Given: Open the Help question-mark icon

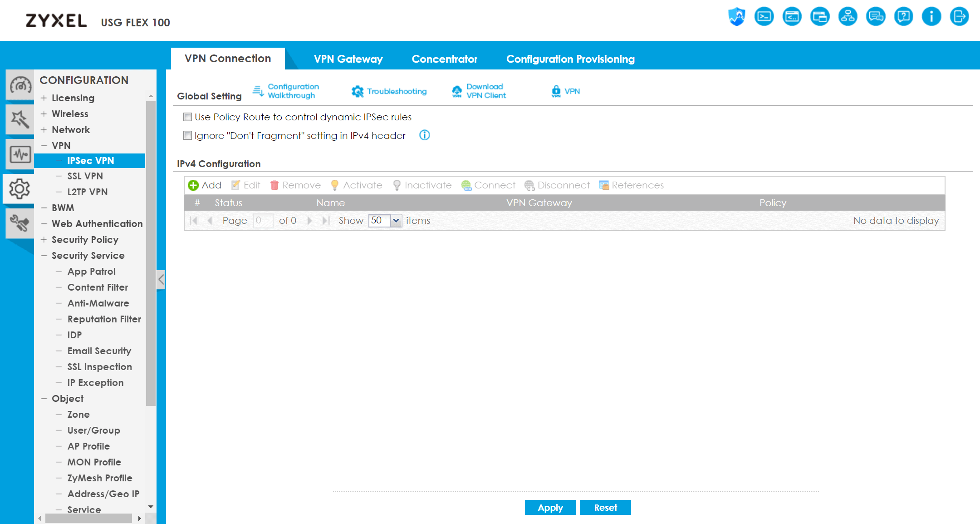Looking at the screenshot, I should 903,17.
